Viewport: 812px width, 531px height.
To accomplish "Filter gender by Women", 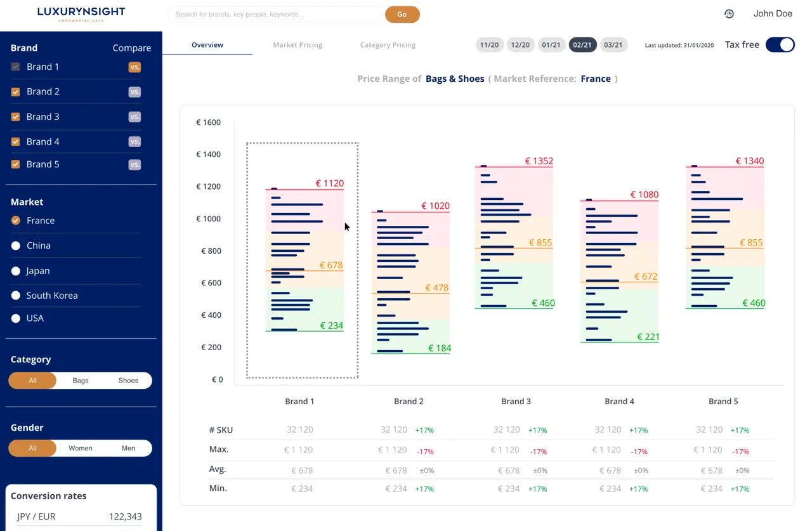I will [81, 449].
